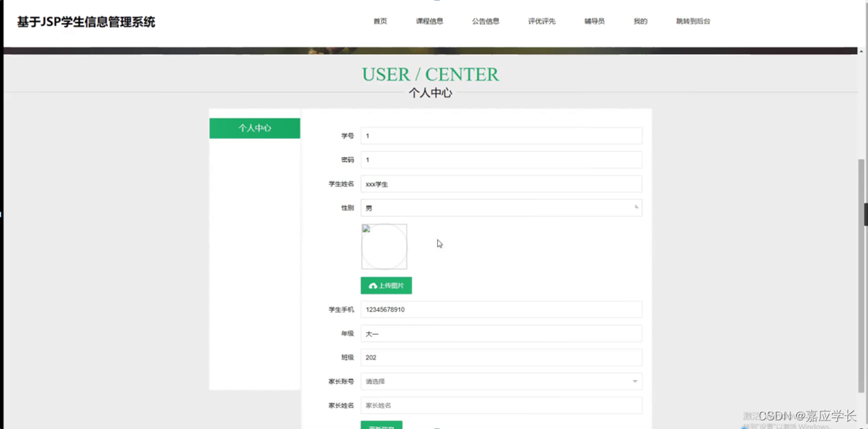Click the 个人中心 page heading text
The height and width of the screenshot is (429, 868).
(430, 93)
